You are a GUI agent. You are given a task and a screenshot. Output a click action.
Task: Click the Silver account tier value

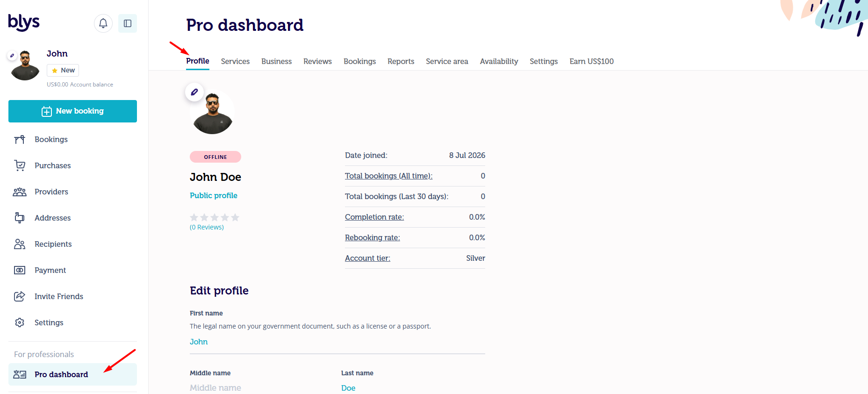pyautogui.click(x=475, y=258)
